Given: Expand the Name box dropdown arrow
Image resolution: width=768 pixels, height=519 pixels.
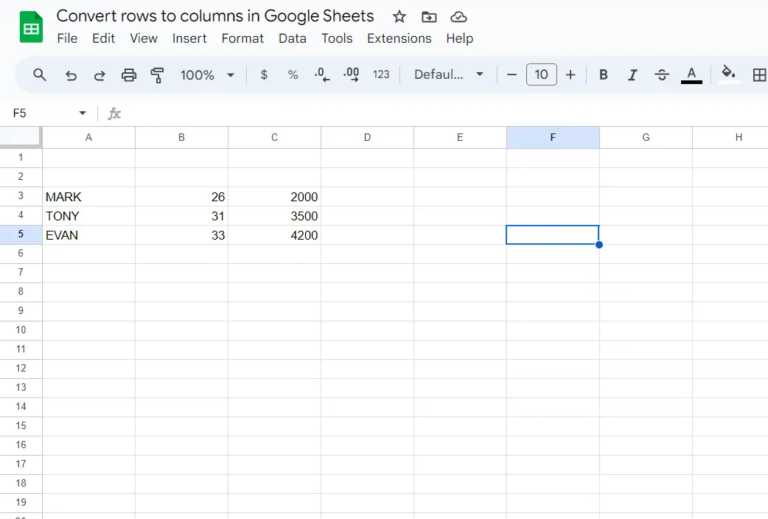Looking at the screenshot, I should pyautogui.click(x=82, y=114).
